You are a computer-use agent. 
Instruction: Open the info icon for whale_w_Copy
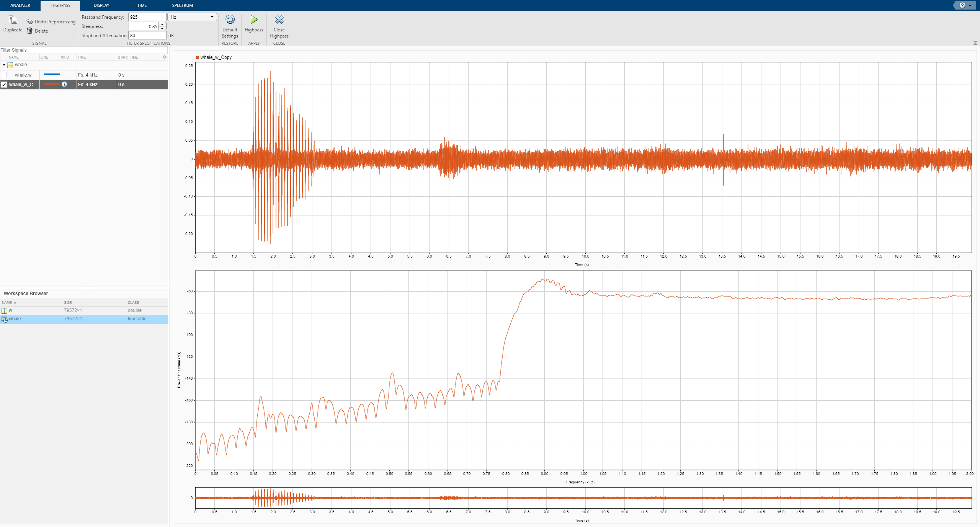click(x=64, y=85)
